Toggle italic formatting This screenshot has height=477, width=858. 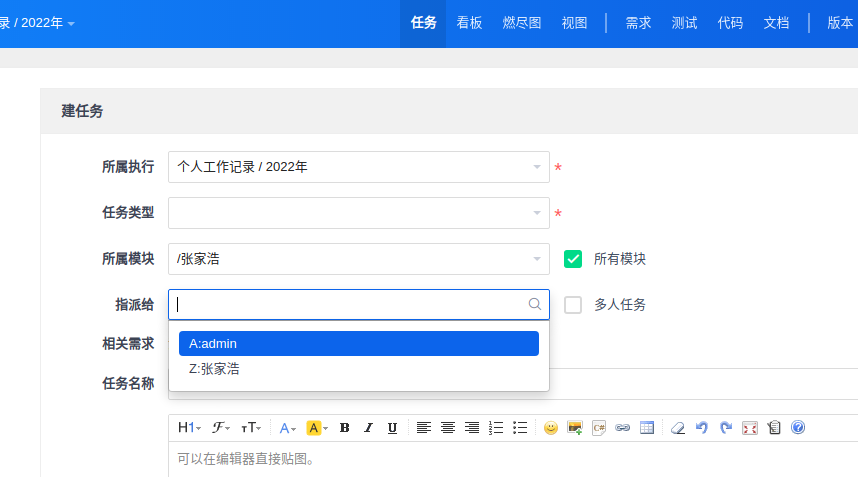[x=368, y=428]
